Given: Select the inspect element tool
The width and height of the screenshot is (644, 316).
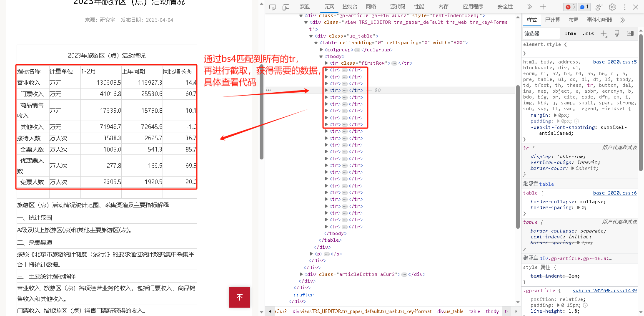Looking at the screenshot, I should 273,7.
